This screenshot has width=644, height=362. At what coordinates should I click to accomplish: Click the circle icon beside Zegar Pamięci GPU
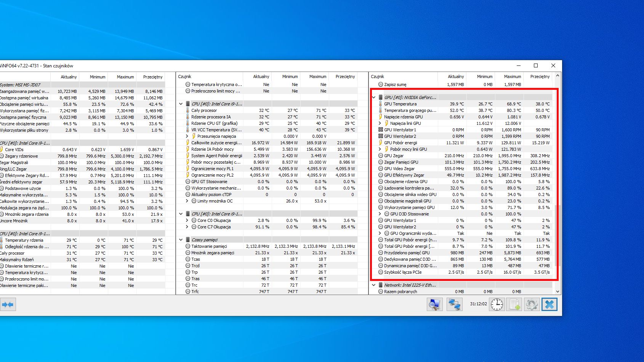380,162
